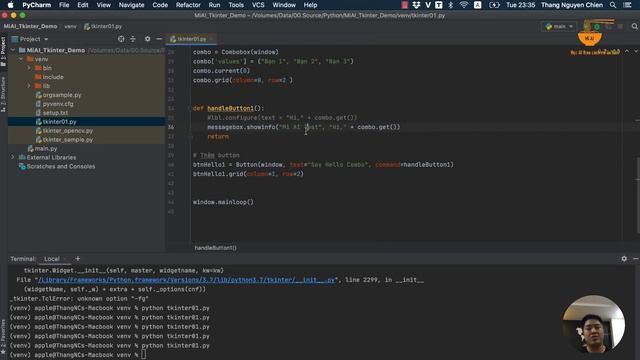640x360 pixels.
Task: Click the window.mainloop() line
Action: coord(223,202)
